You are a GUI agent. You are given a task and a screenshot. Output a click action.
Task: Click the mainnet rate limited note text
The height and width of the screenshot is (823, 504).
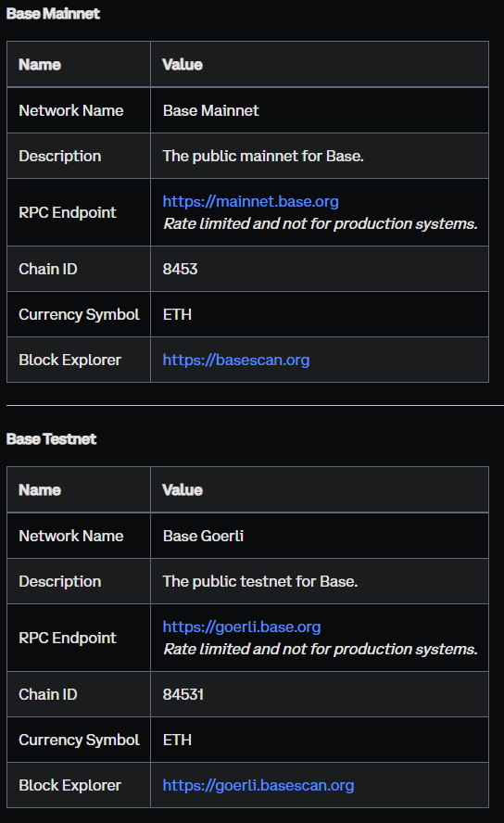(320, 223)
